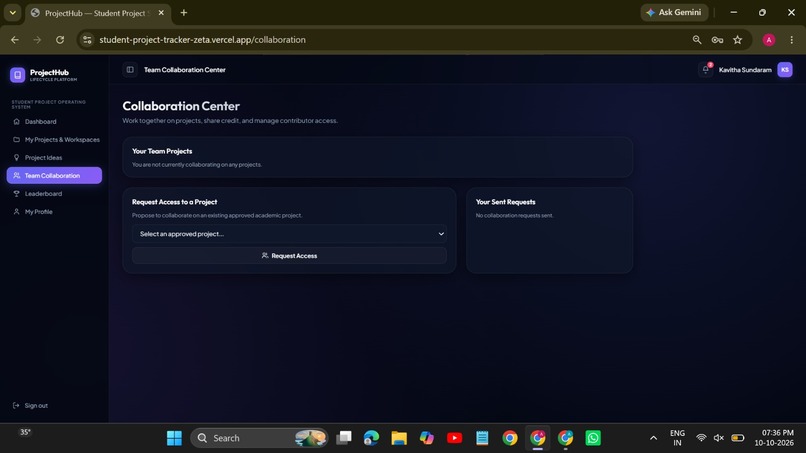The image size is (806, 453).
Task: Open My Profile page
Action: tap(54, 212)
